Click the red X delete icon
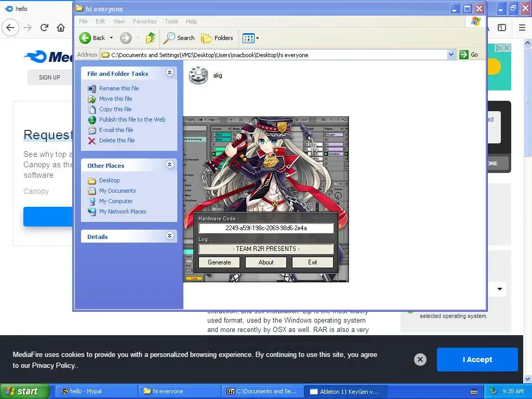This screenshot has height=399, width=532. (x=92, y=141)
